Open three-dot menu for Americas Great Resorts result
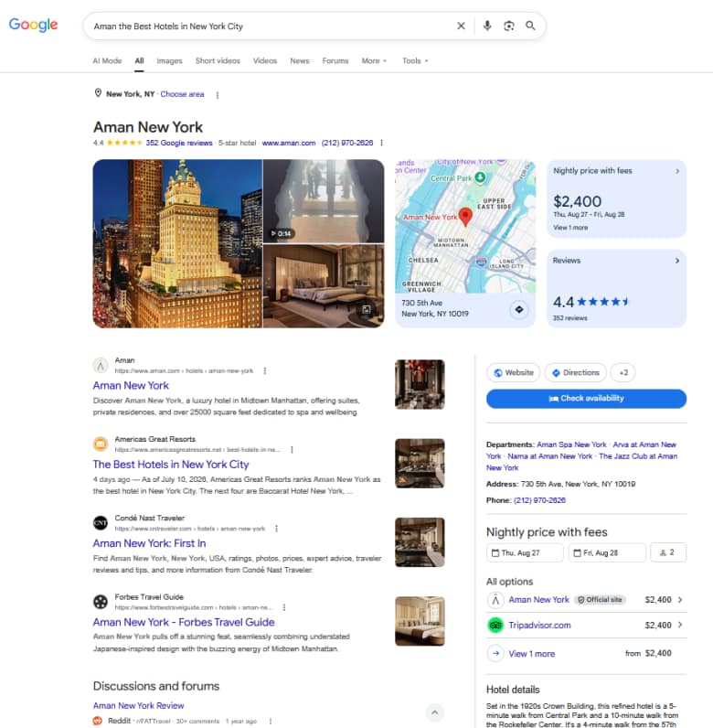713x728 pixels. pyautogui.click(x=292, y=450)
